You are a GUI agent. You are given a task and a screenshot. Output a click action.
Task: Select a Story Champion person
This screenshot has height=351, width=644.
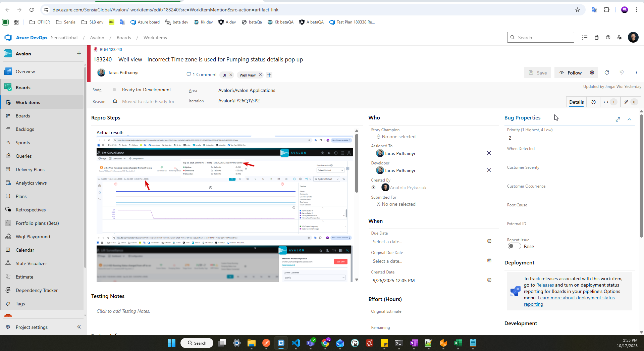point(396,137)
